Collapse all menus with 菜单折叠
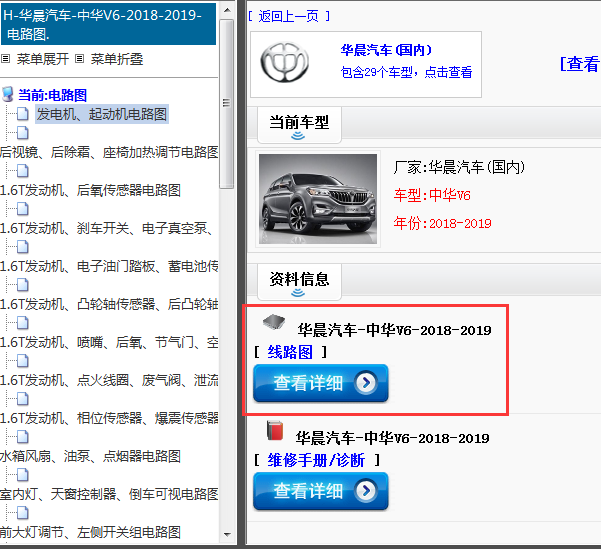This screenshot has height=549, width=601. (117, 59)
